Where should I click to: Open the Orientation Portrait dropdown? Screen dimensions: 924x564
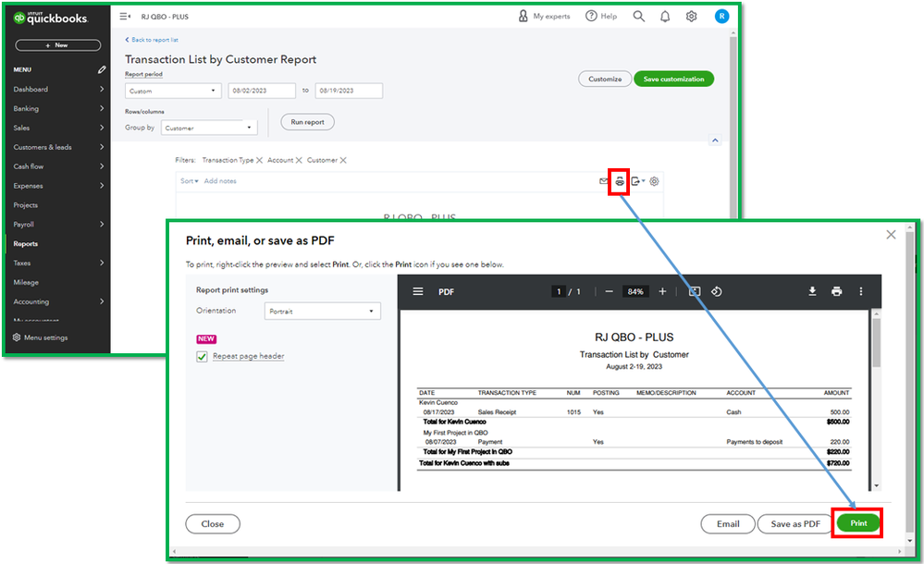pyautogui.click(x=323, y=312)
